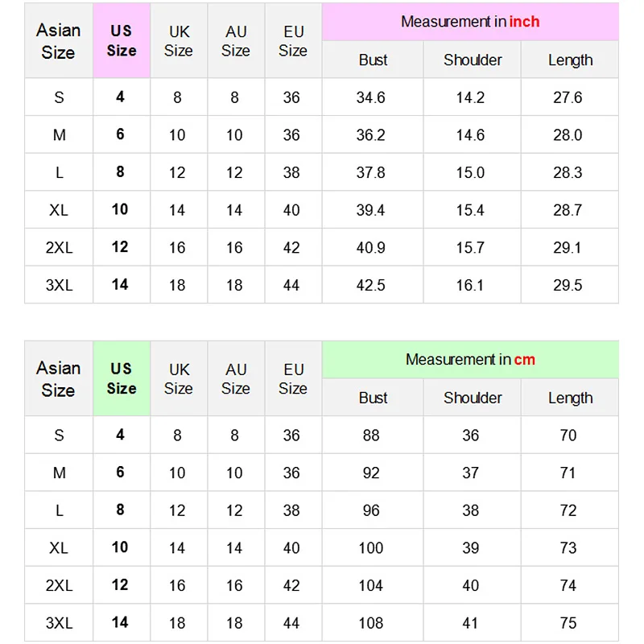644x644 pixels.
Task: Click the 28.3 length cell
Action: tap(568, 173)
